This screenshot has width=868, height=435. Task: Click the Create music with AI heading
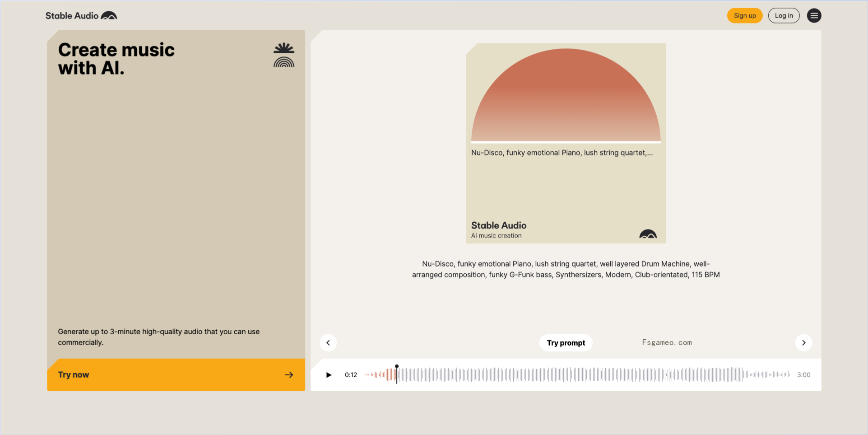116,59
